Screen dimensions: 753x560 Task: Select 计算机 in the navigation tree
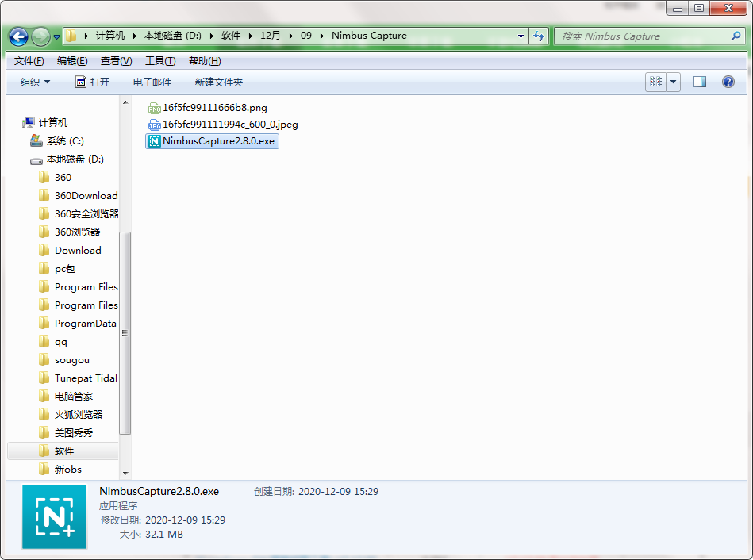45,122
